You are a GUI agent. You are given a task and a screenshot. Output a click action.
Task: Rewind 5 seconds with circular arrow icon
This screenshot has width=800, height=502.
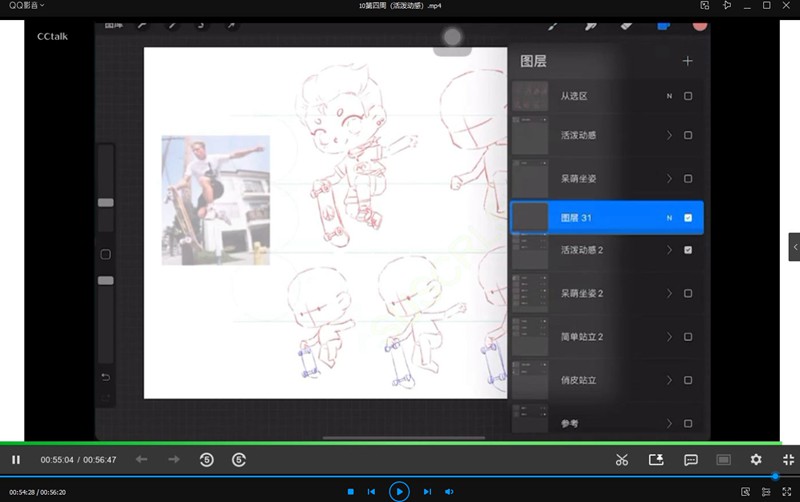[206, 460]
